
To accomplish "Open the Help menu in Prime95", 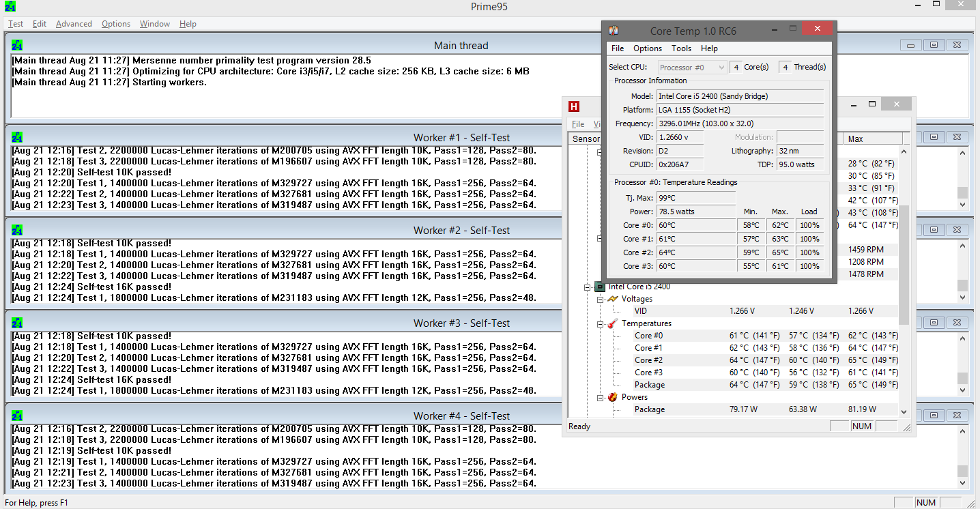I will coord(188,24).
